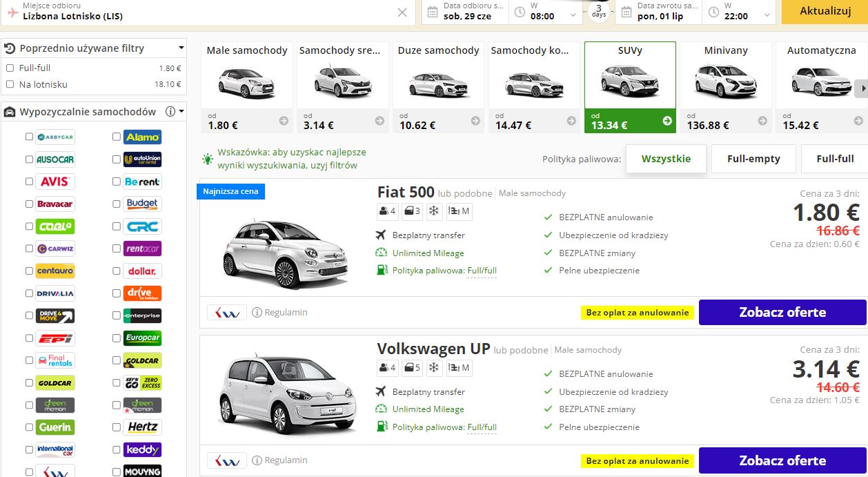Filter fuel policy by Full-empty
This screenshot has height=477, width=868.
(x=753, y=159)
